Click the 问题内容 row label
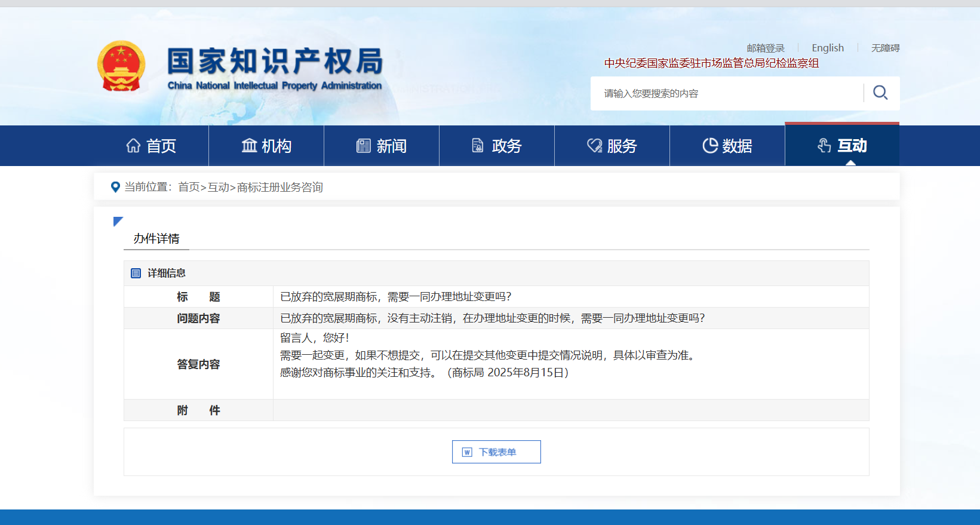Viewport: 980px width, 525px height. [x=198, y=318]
